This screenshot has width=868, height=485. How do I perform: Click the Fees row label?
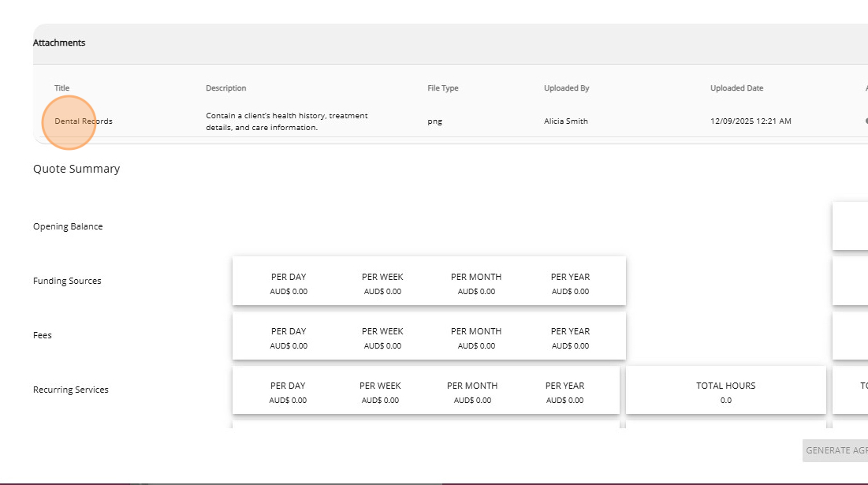coord(43,335)
